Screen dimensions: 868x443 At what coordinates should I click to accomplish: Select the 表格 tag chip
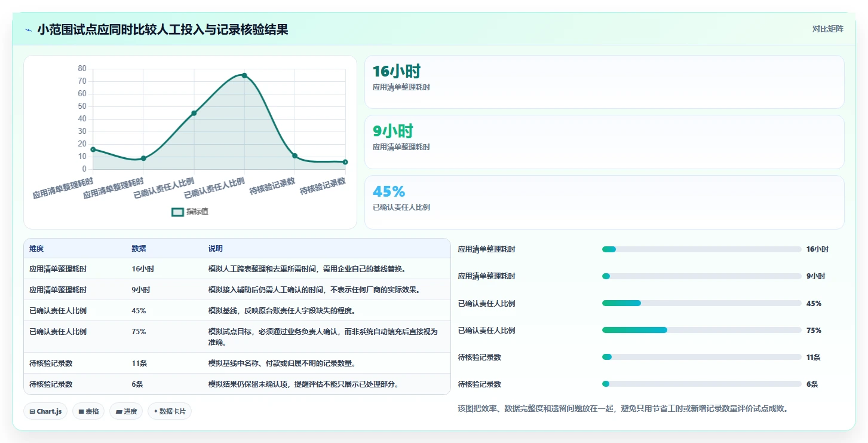click(x=88, y=411)
